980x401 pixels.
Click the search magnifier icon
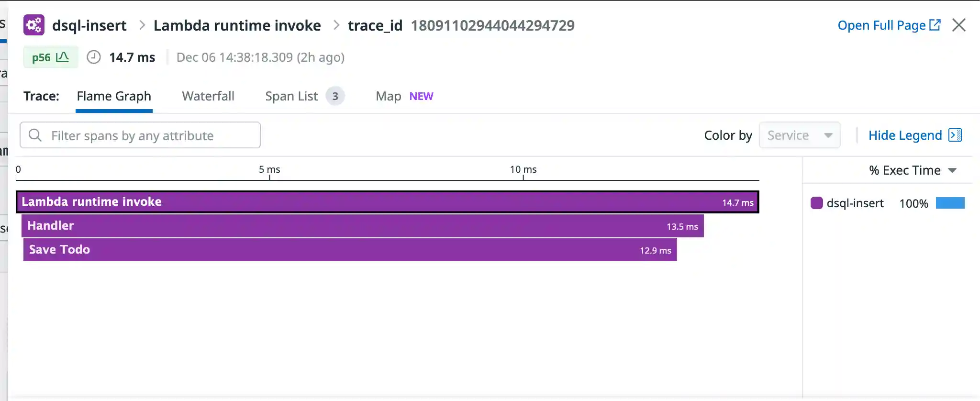(x=35, y=135)
